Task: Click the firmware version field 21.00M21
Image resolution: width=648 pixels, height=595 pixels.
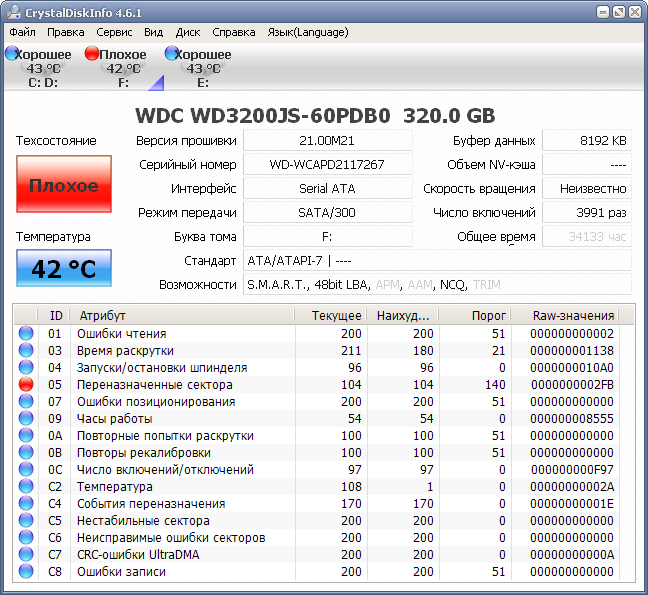Action: point(327,140)
